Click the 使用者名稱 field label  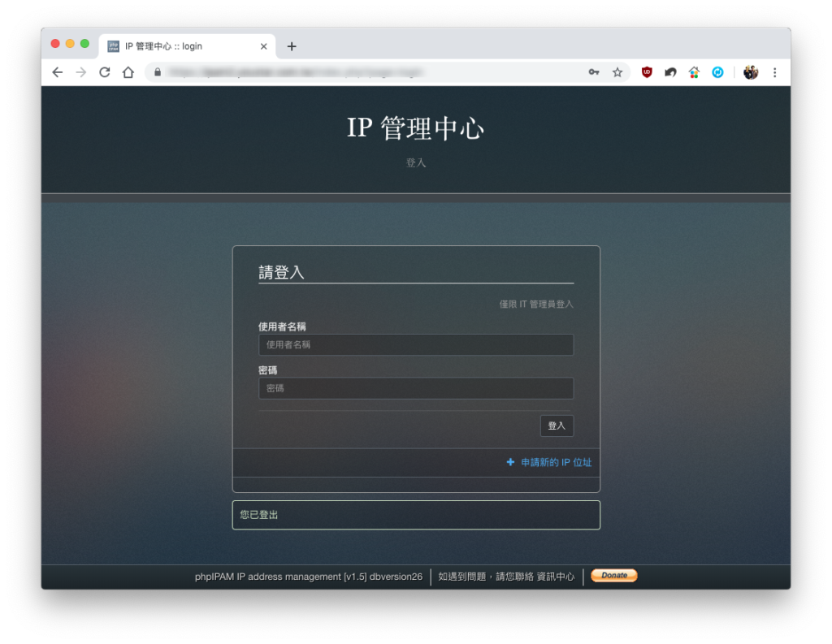(x=282, y=326)
